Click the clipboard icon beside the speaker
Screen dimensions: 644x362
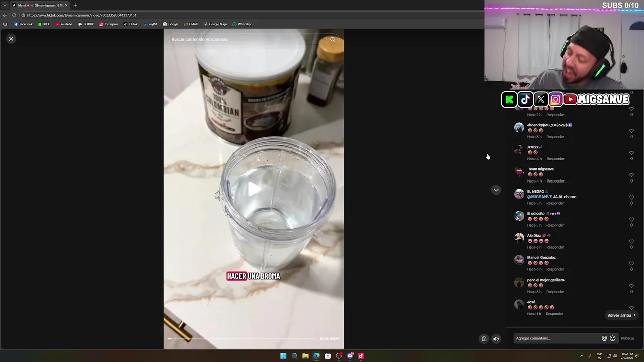(484, 339)
